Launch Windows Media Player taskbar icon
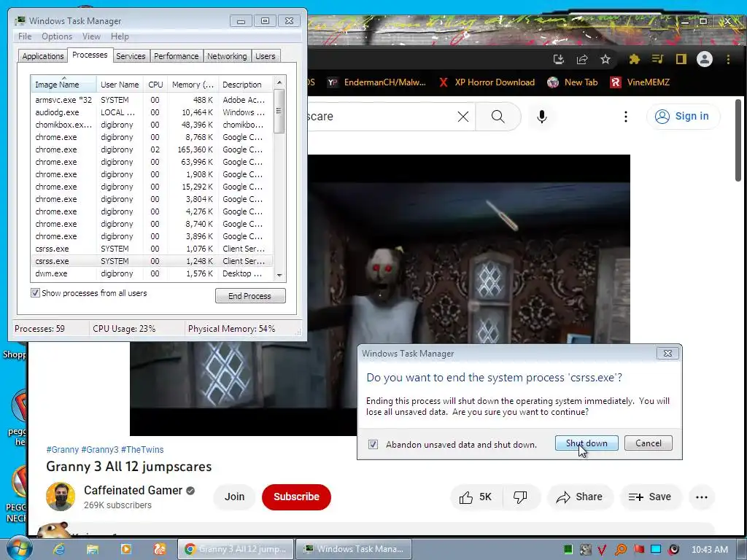The height and width of the screenshot is (560, 747). [125, 549]
